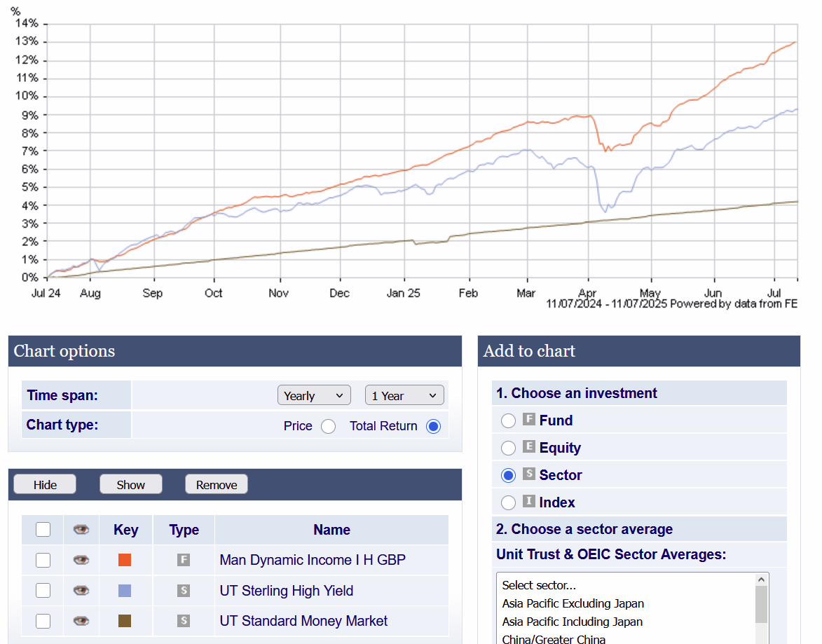This screenshot has width=822, height=644.
Task: Click the S type icon beside UT Sterling High Yield
Action: (x=184, y=591)
